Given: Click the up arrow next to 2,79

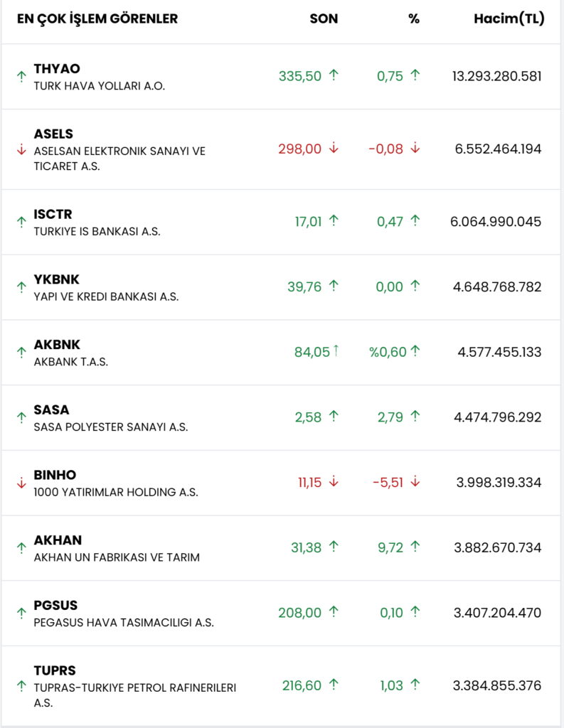Looking at the screenshot, I should [415, 417].
